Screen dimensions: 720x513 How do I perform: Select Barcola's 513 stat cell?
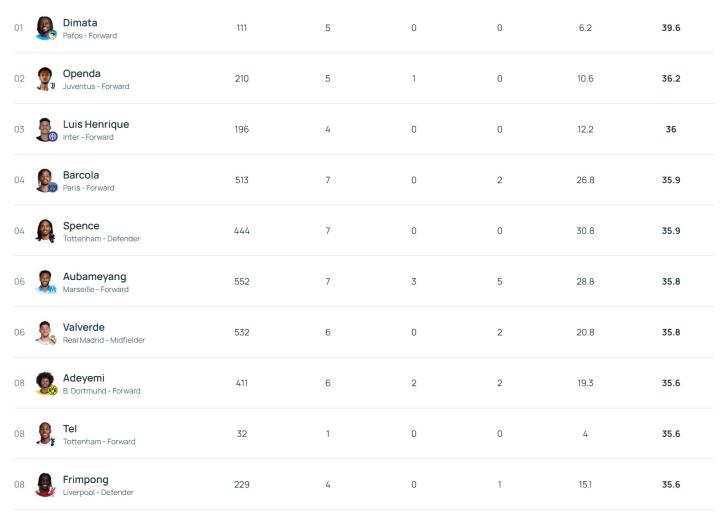[242, 181]
